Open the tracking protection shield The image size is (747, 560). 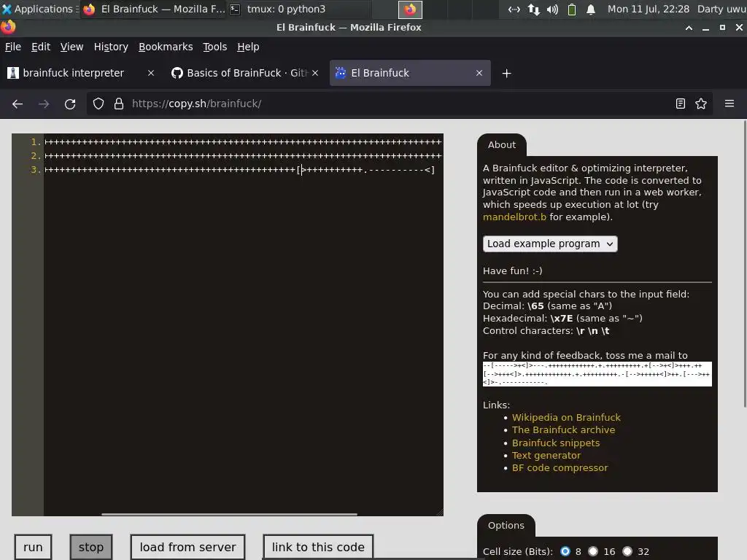tap(98, 104)
